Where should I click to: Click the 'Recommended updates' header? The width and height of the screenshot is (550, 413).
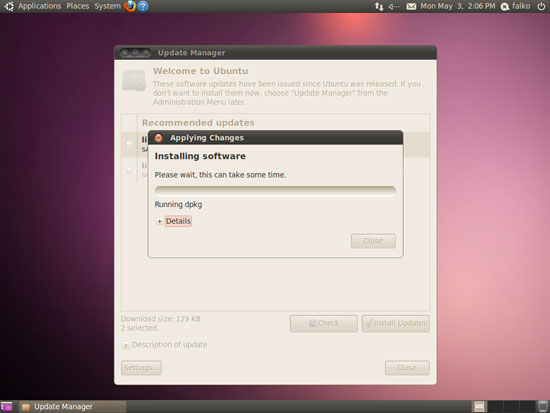[198, 123]
